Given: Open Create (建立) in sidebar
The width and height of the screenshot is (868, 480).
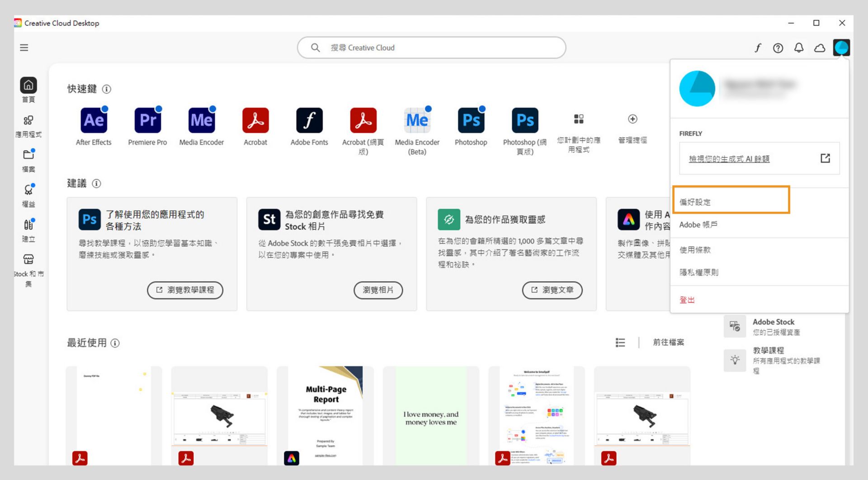Looking at the screenshot, I should pos(28,230).
